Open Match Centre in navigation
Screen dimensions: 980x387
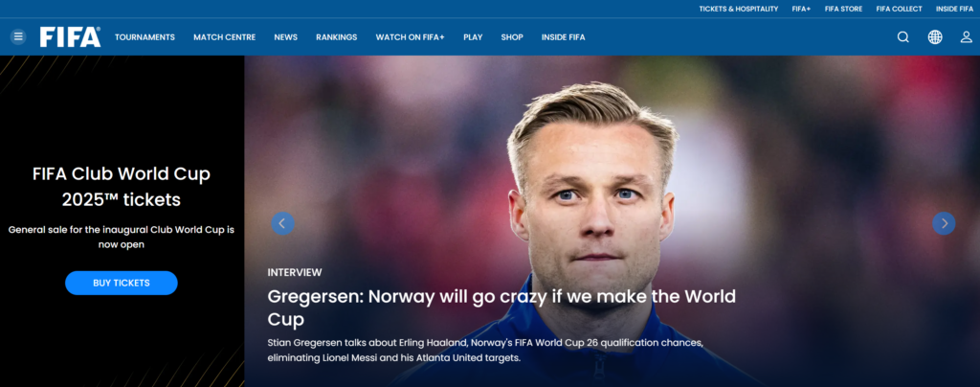[x=224, y=37]
